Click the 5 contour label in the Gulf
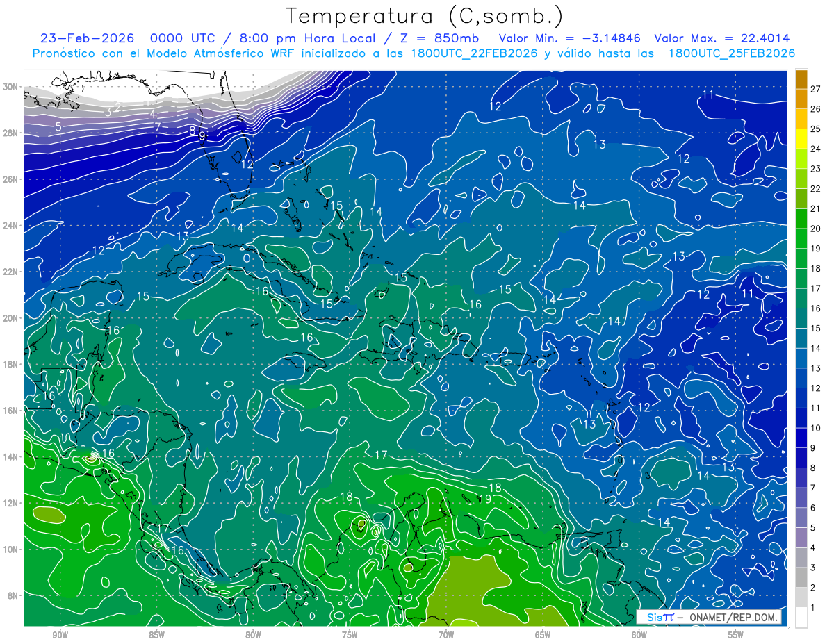This screenshot has width=834, height=644. 58,126
